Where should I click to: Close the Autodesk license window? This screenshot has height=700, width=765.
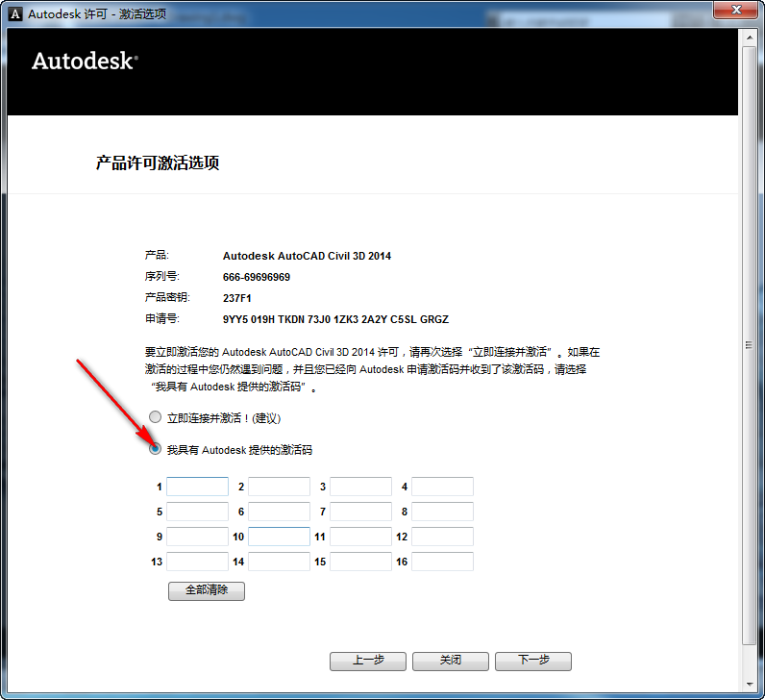click(x=737, y=10)
